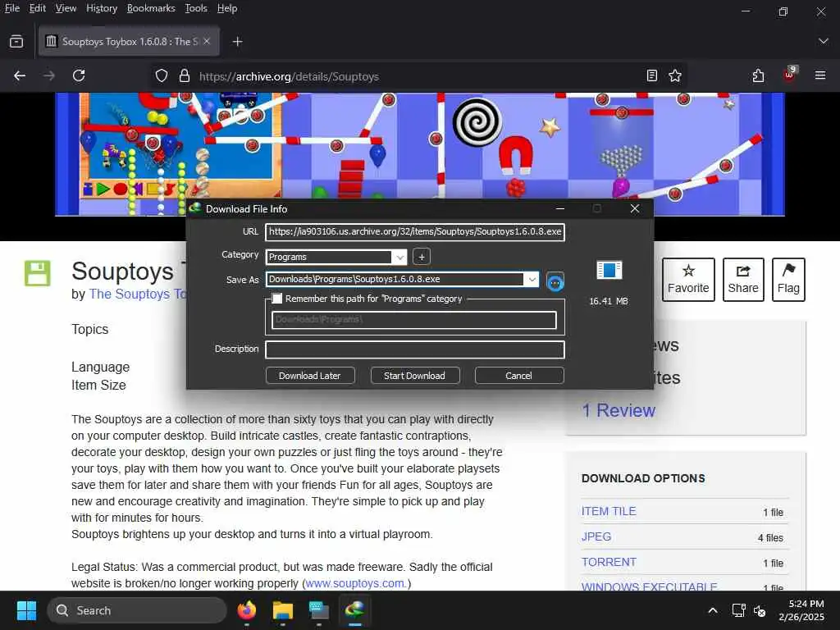Open the ITEM TILE download link
Screen dimensions: 840x630
tap(609, 511)
